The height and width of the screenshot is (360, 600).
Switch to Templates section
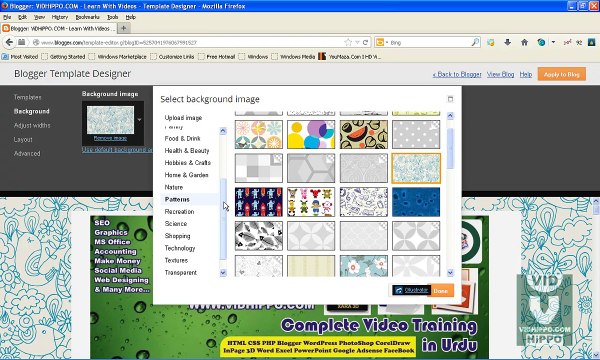(x=28, y=97)
